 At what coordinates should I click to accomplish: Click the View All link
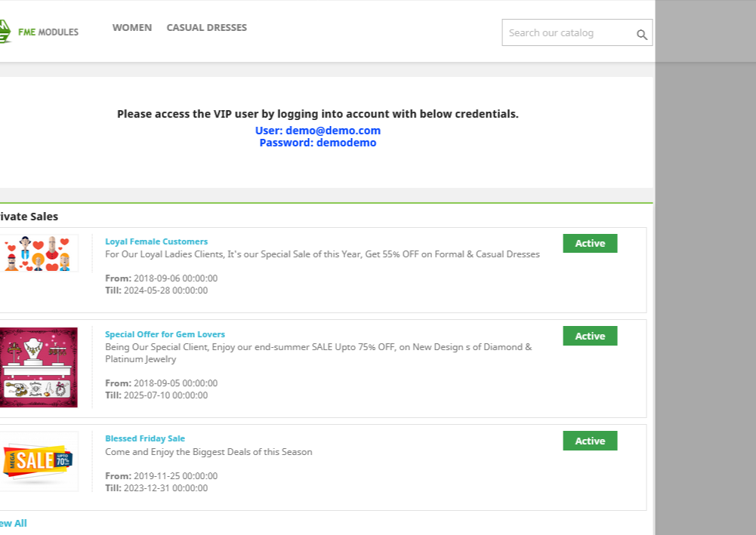pyautogui.click(x=13, y=523)
